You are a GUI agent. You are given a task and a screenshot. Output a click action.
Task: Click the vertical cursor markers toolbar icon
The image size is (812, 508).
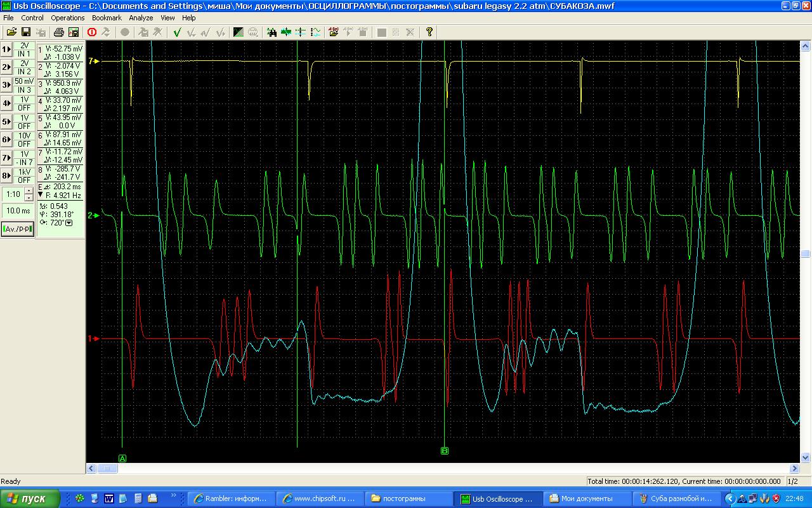(x=301, y=32)
